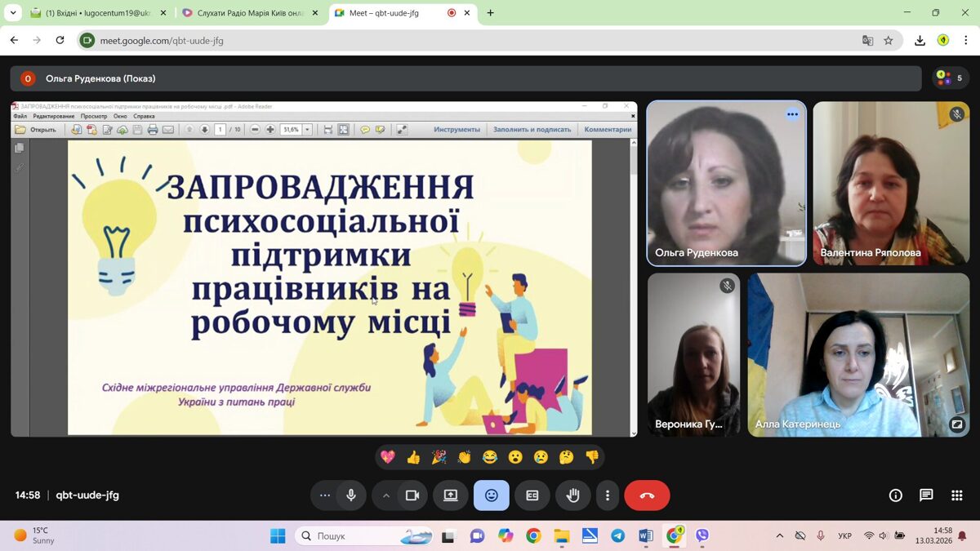This screenshot has height=551, width=980.
Task: Mute the microphone in Meet
Action: (351, 495)
